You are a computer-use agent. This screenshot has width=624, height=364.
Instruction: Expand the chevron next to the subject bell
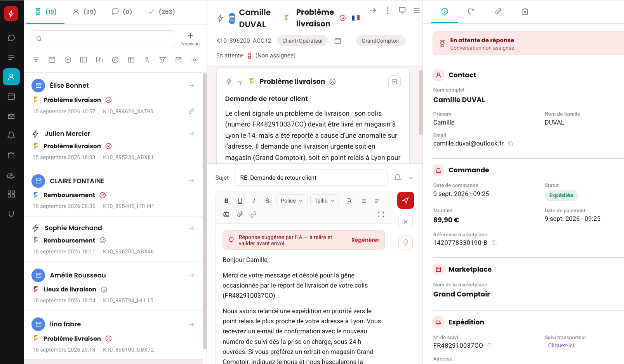[x=411, y=178]
